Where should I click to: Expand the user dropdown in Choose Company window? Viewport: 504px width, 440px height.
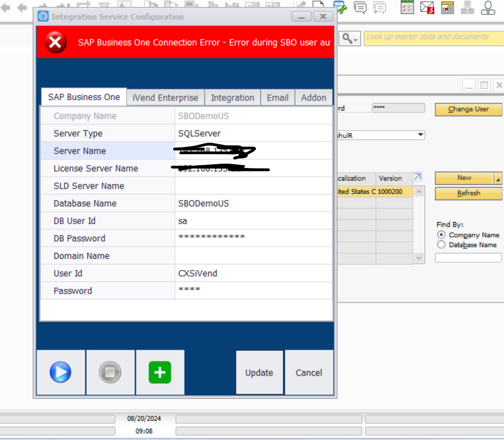click(421, 135)
